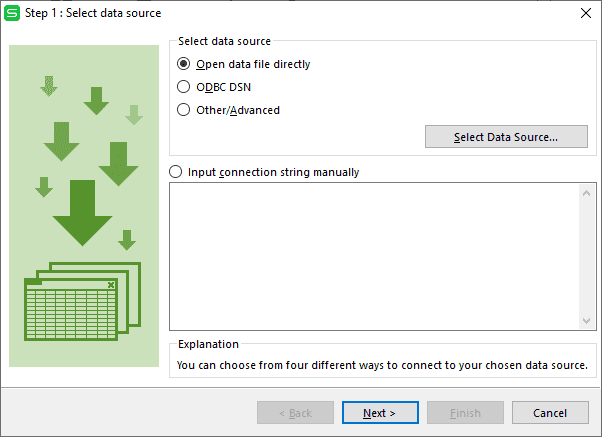
Task: Click the Next > button
Action: (380, 413)
